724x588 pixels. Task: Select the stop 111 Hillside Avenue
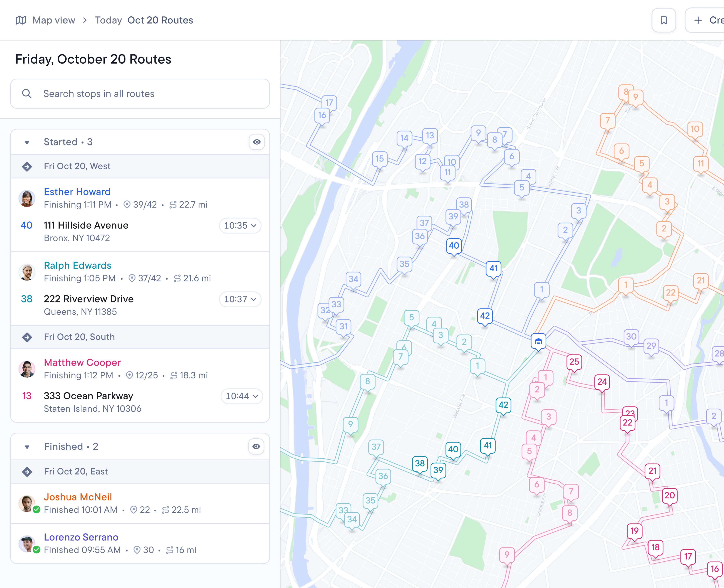(x=86, y=226)
